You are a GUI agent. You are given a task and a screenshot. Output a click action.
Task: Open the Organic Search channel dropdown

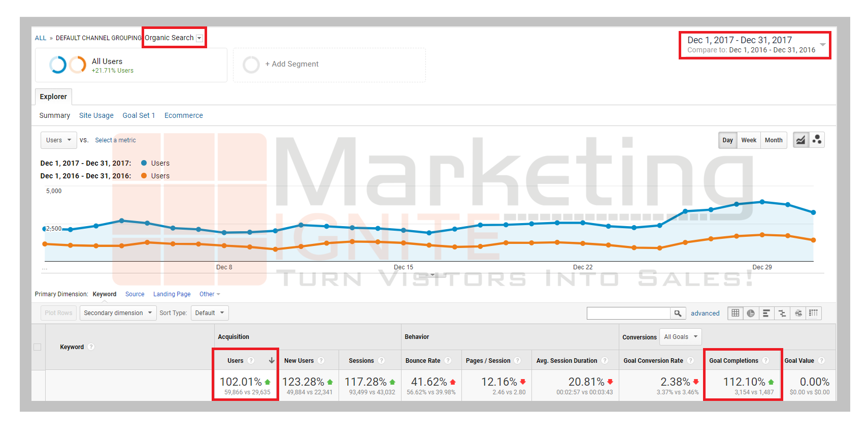199,38
